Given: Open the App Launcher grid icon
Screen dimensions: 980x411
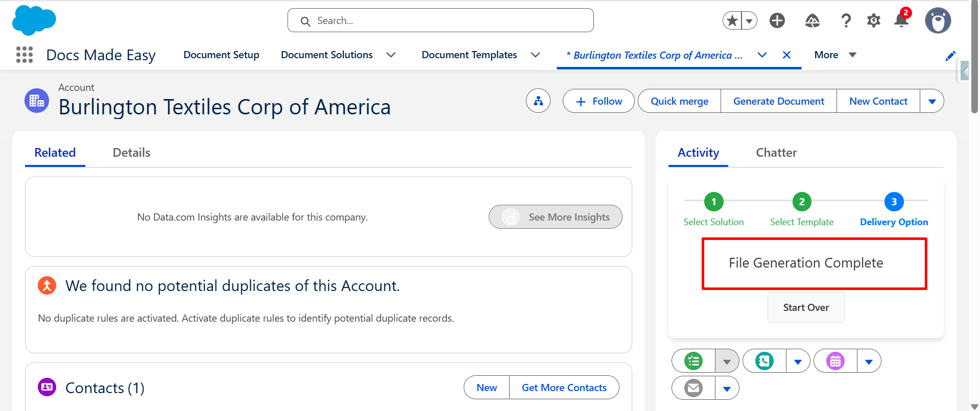Looking at the screenshot, I should click(25, 55).
